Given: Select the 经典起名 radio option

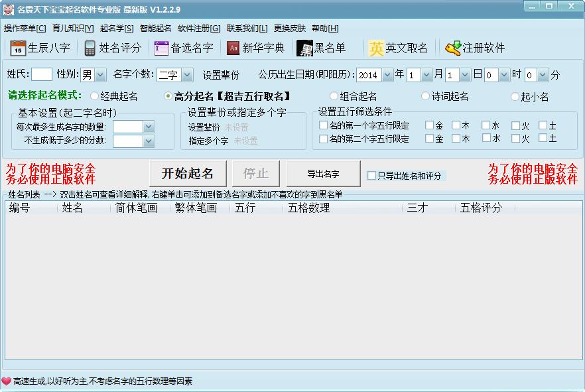Looking at the screenshot, I should 94,97.
